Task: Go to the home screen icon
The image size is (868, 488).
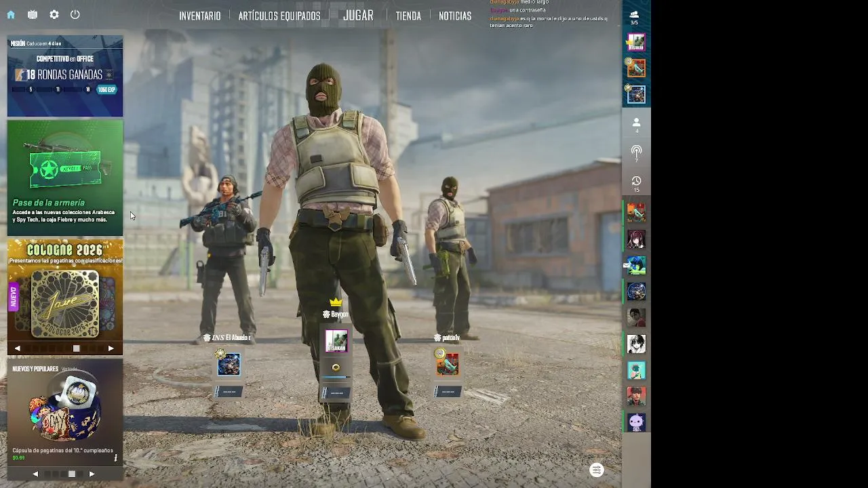Action: click(x=11, y=14)
